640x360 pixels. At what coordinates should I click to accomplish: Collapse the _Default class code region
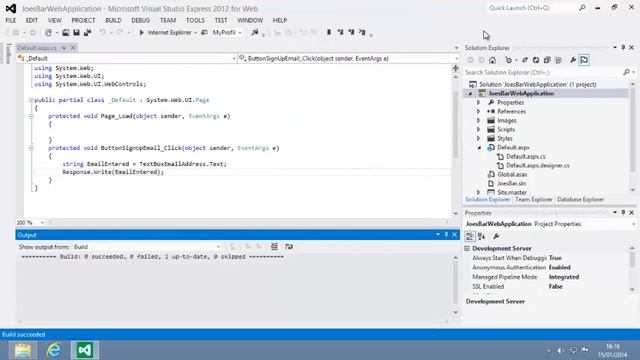[x=31, y=100]
